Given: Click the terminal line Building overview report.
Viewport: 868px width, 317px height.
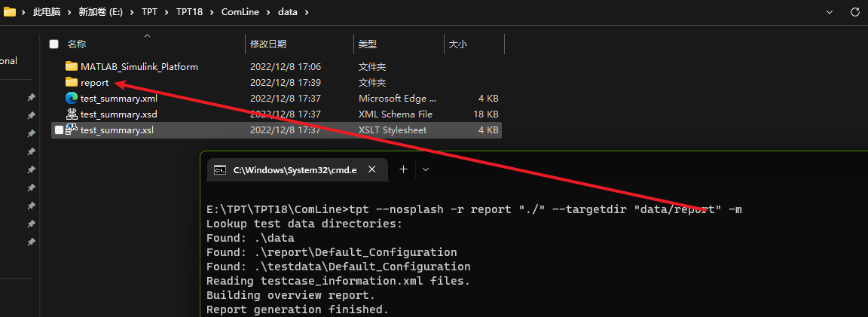Looking at the screenshot, I should click(291, 295).
